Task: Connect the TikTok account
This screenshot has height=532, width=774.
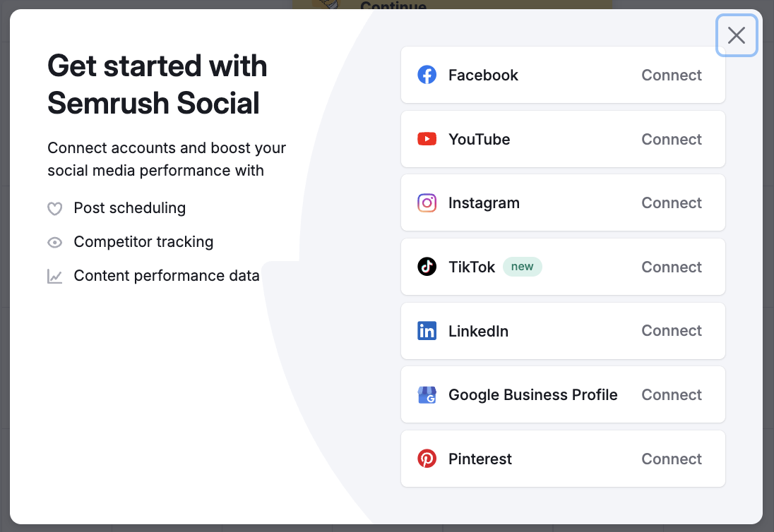Action: 671,267
